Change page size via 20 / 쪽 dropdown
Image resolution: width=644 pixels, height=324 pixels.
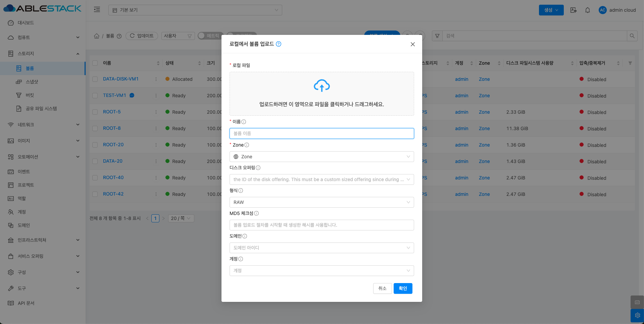pos(181,218)
